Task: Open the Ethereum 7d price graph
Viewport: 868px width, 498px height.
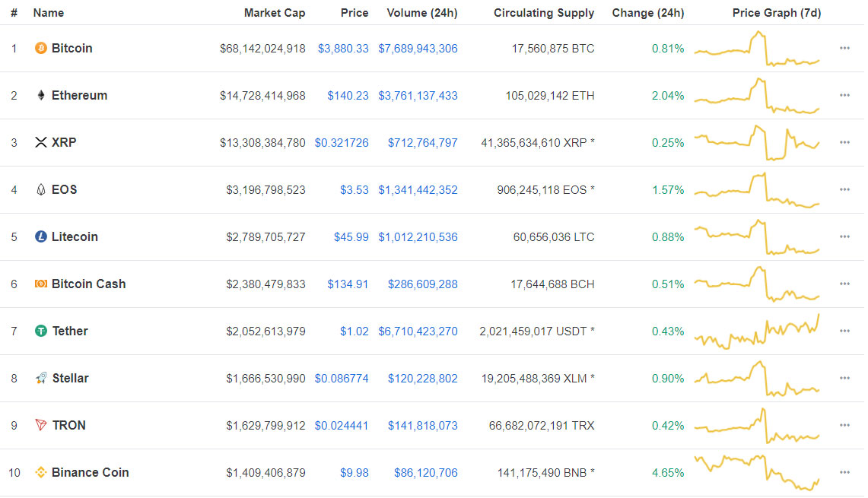Action: (x=757, y=95)
